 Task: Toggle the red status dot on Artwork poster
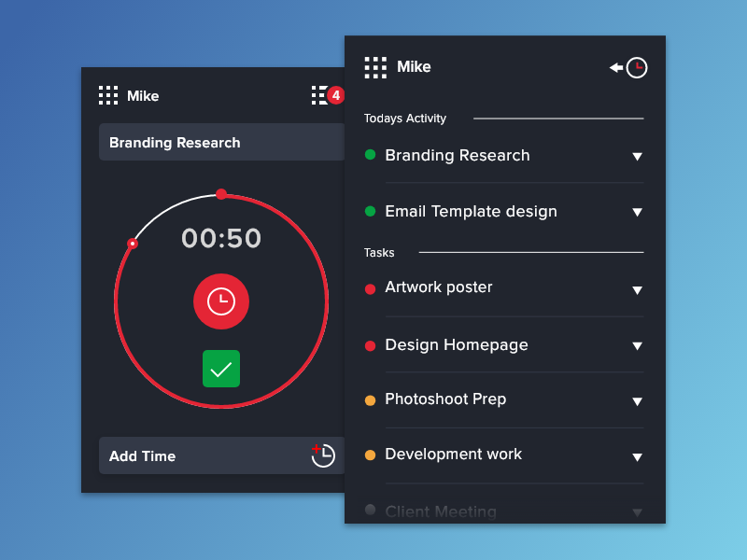coord(369,287)
